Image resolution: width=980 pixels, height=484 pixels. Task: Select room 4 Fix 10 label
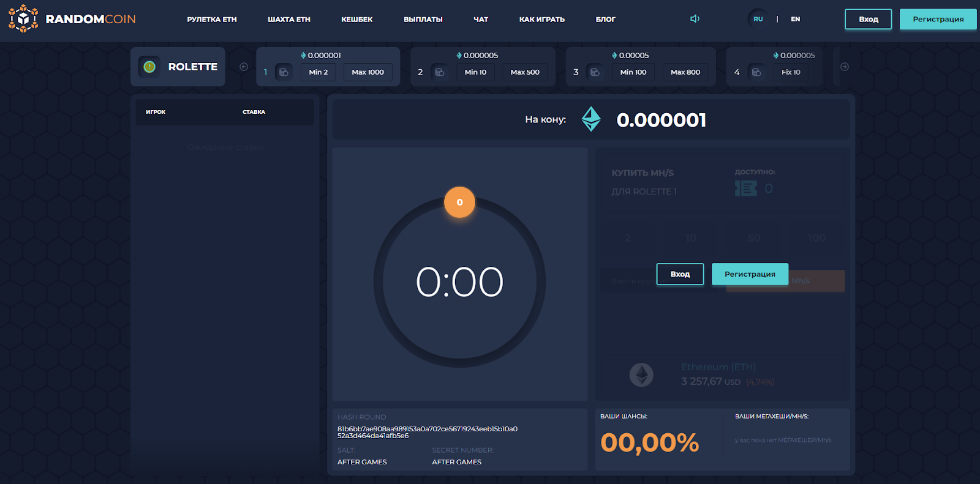click(791, 72)
